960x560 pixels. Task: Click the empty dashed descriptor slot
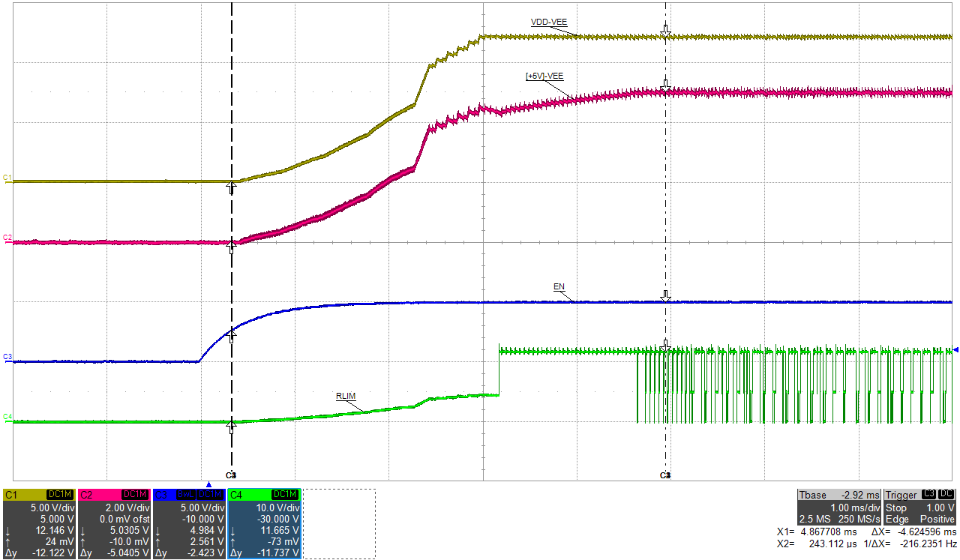pyautogui.click(x=339, y=523)
